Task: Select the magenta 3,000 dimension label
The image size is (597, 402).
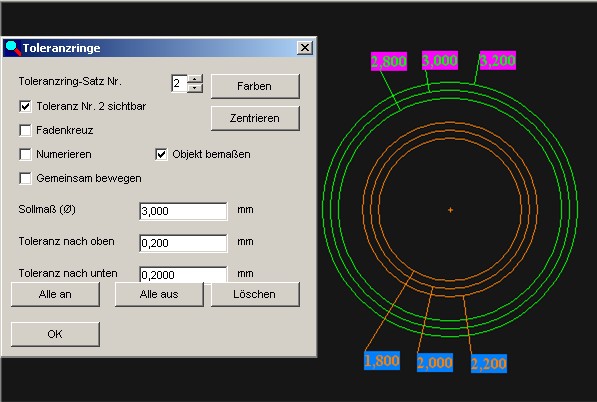Action: coord(440,61)
